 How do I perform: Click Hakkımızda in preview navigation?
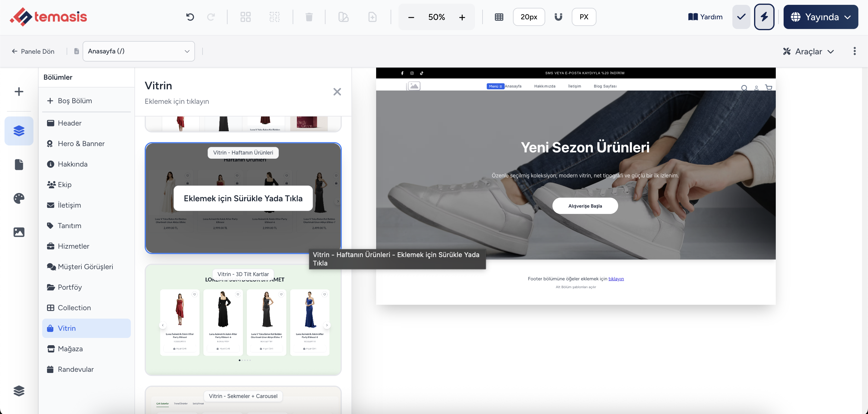click(x=545, y=86)
